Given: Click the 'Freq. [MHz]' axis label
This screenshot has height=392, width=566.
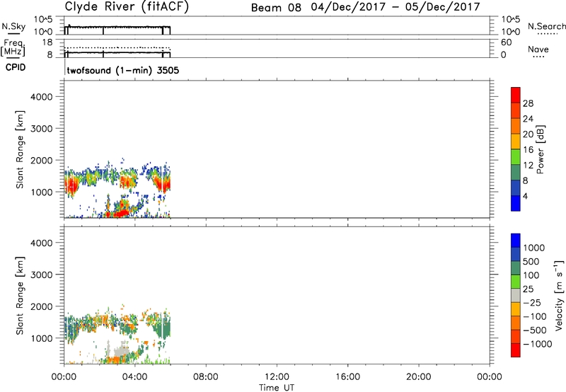Looking at the screenshot, I should click(x=13, y=47).
